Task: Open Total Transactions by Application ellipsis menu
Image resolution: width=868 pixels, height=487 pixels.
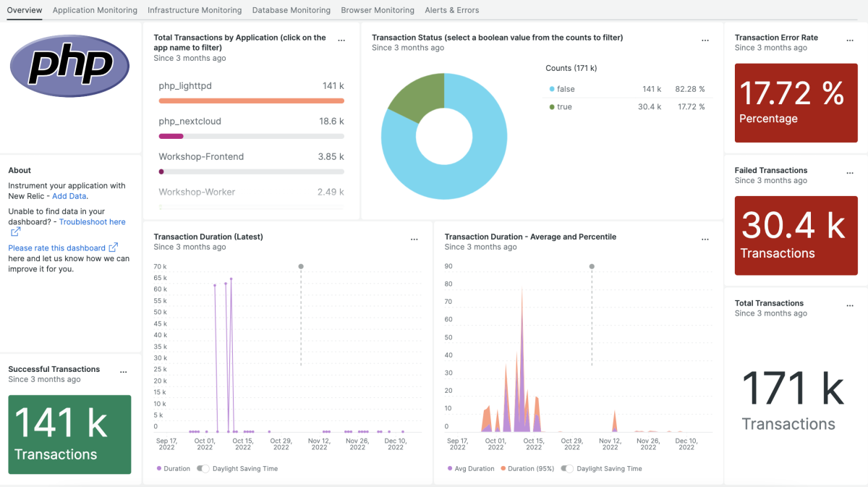Action: pos(341,41)
